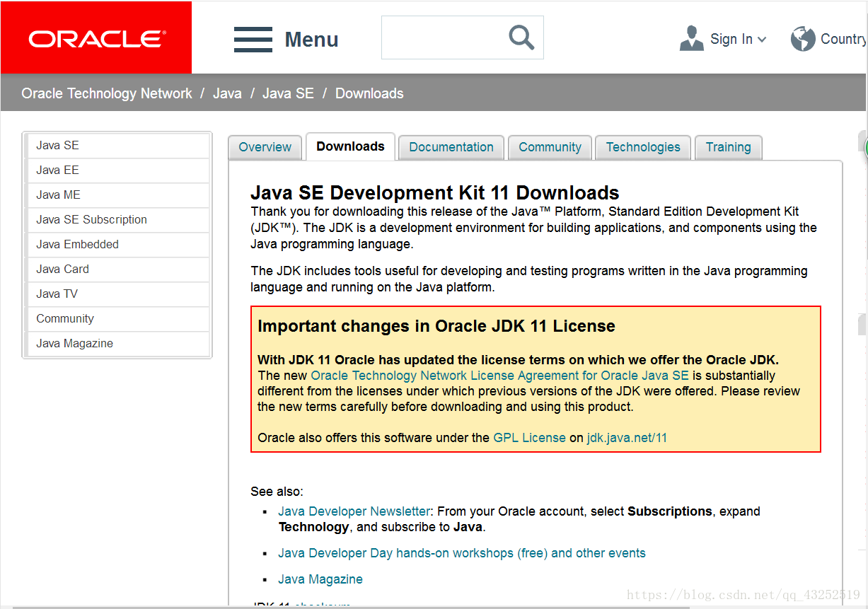Switch to the Documentation tab
The width and height of the screenshot is (868, 609).
pyautogui.click(x=451, y=147)
